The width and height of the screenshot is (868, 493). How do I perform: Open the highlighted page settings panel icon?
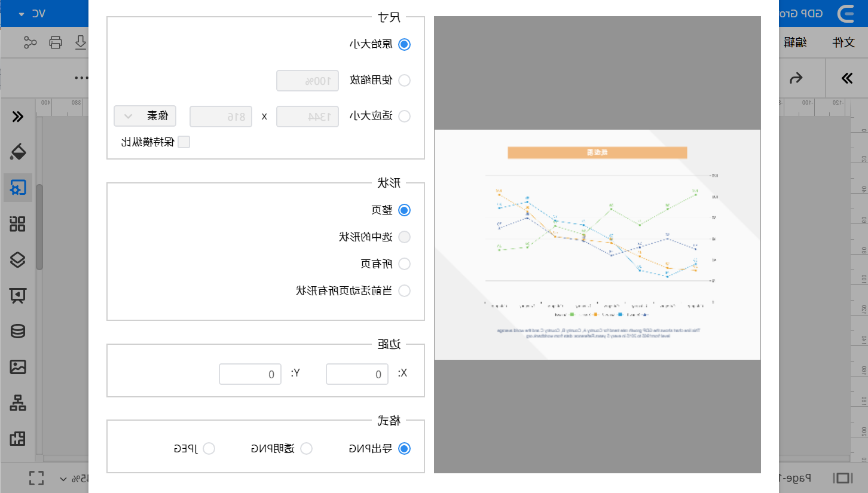coord(18,188)
